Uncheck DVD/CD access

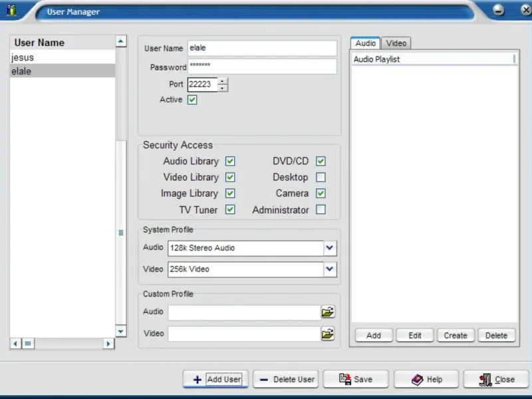(321, 161)
